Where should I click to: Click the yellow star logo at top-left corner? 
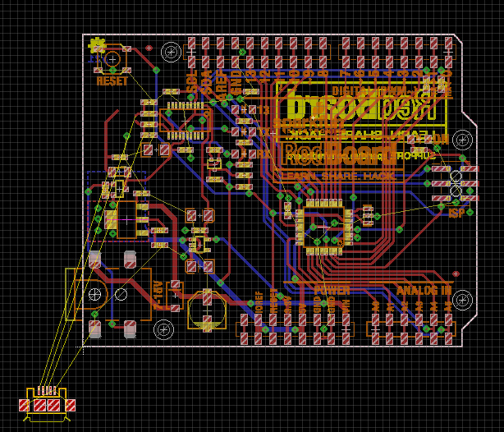click(x=97, y=46)
